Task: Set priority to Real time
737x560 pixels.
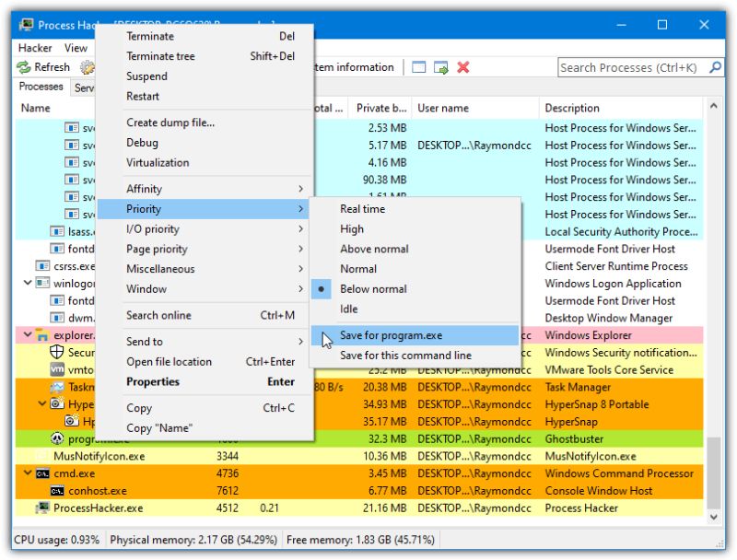Action: [415, 208]
